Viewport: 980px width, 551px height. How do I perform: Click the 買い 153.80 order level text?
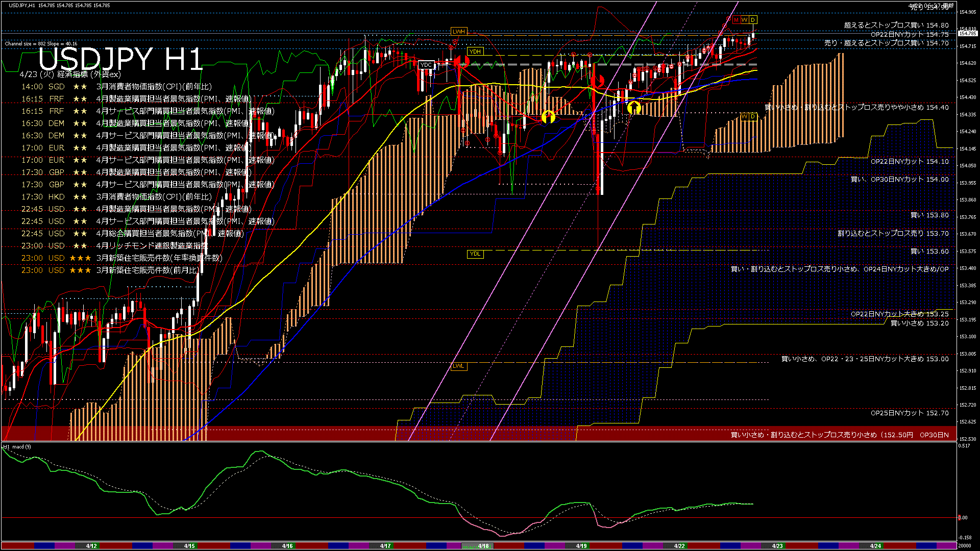tap(929, 215)
